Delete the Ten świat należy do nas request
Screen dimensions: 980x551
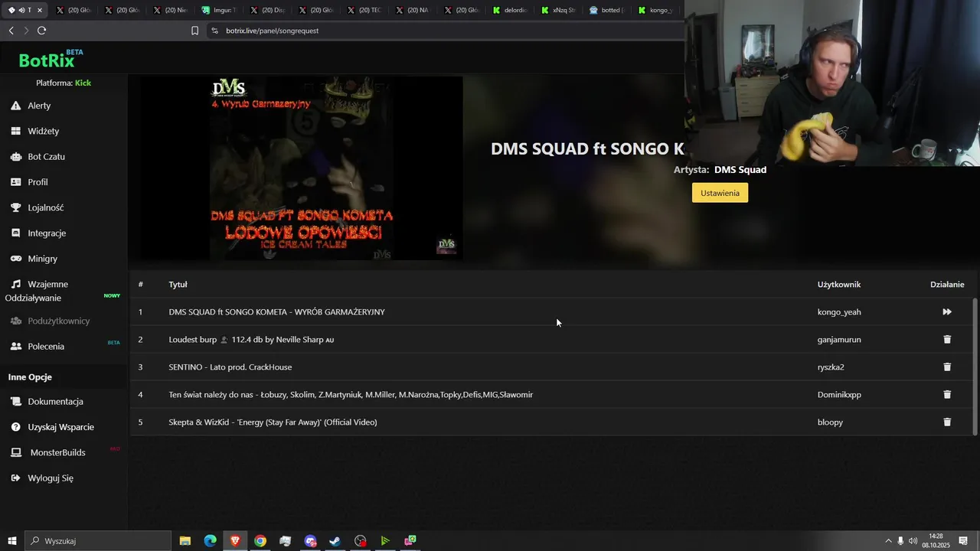947,395
